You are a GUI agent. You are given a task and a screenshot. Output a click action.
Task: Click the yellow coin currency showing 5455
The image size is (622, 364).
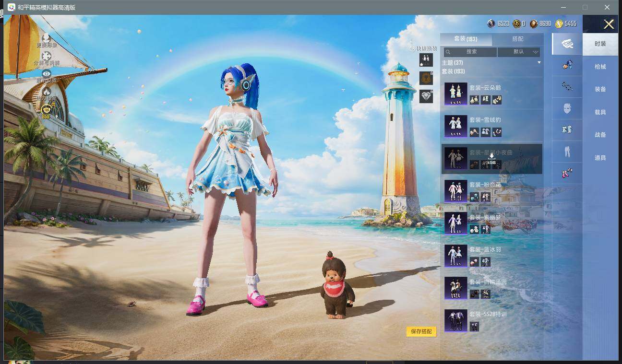point(559,23)
